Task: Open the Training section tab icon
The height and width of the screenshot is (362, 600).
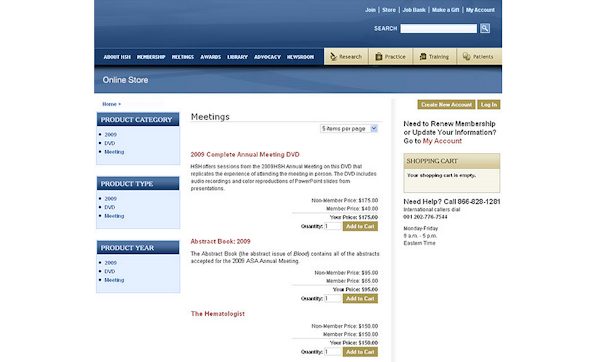Action: click(423, 57)
